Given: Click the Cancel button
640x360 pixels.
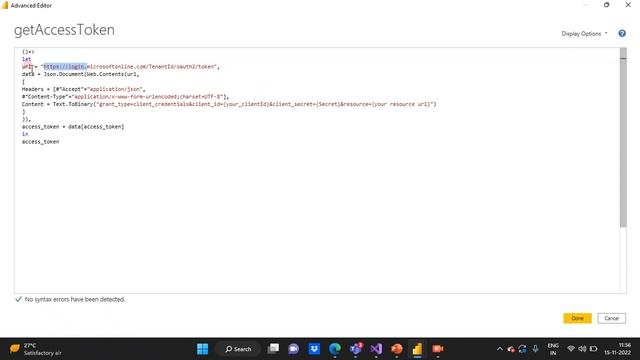Looking at the screenshot, I should pos(611,318).
